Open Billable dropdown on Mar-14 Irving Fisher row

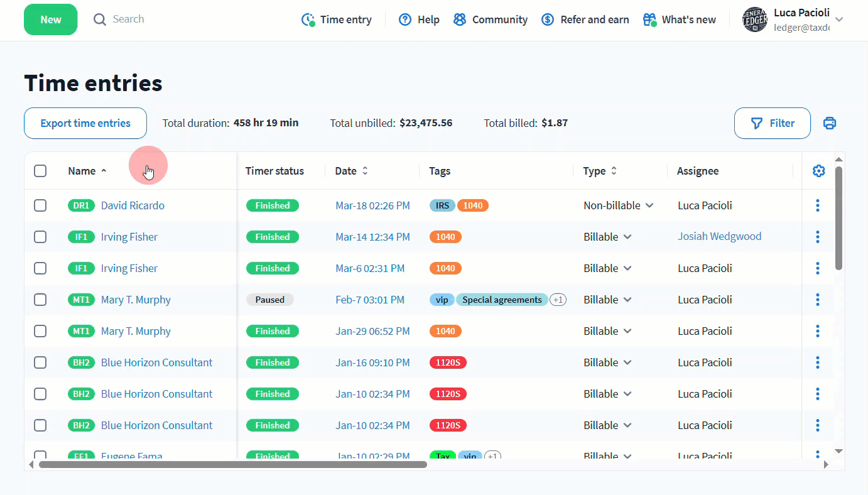(x=627, y=237)
